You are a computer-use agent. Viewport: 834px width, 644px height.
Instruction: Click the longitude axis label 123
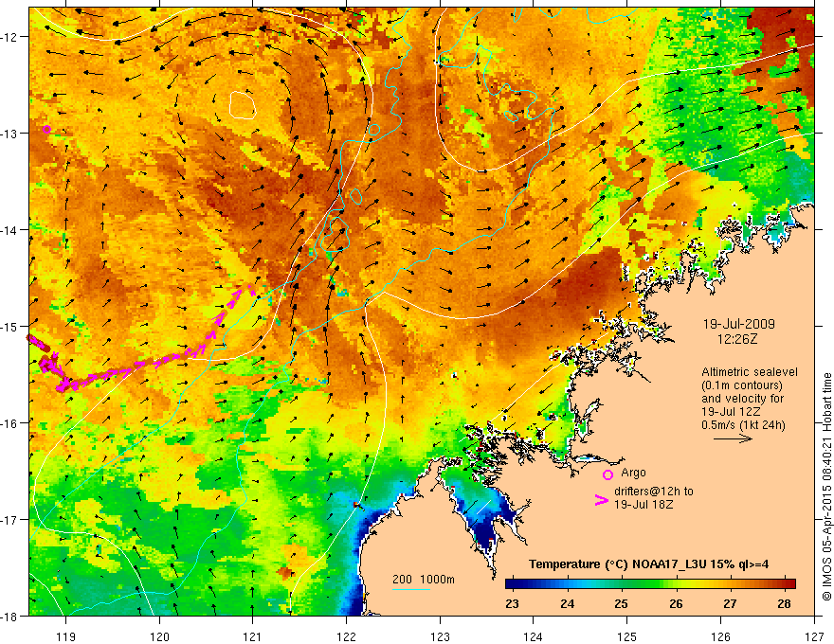(440, 637)
